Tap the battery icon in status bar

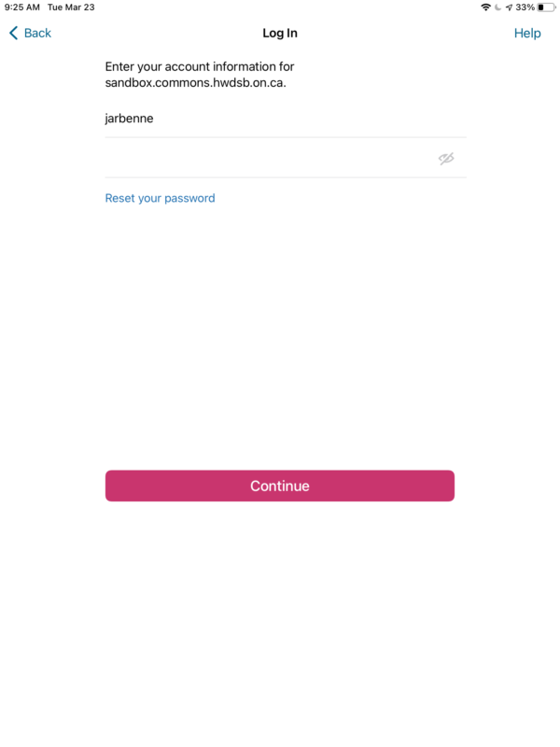coord(546,7)
